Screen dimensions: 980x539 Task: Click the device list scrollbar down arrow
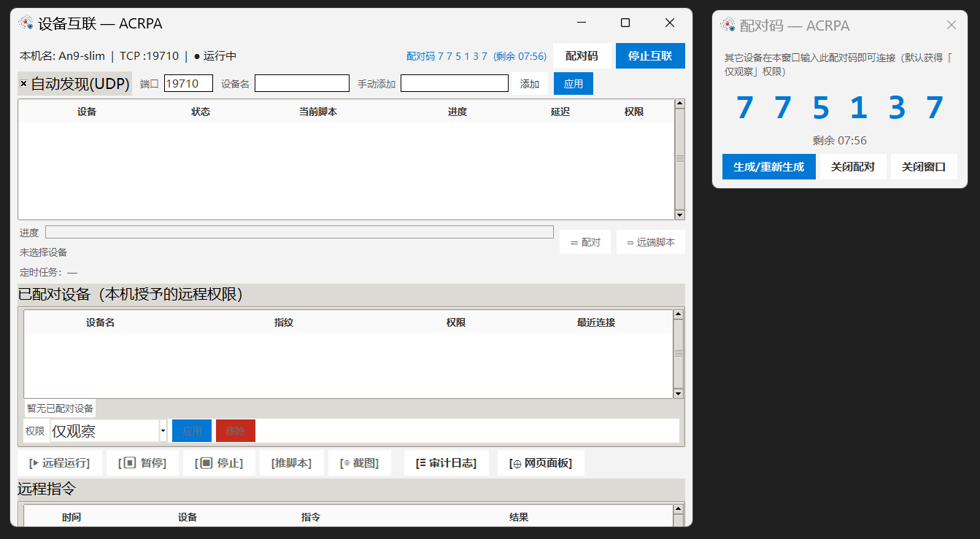click(x=680, y=215)
